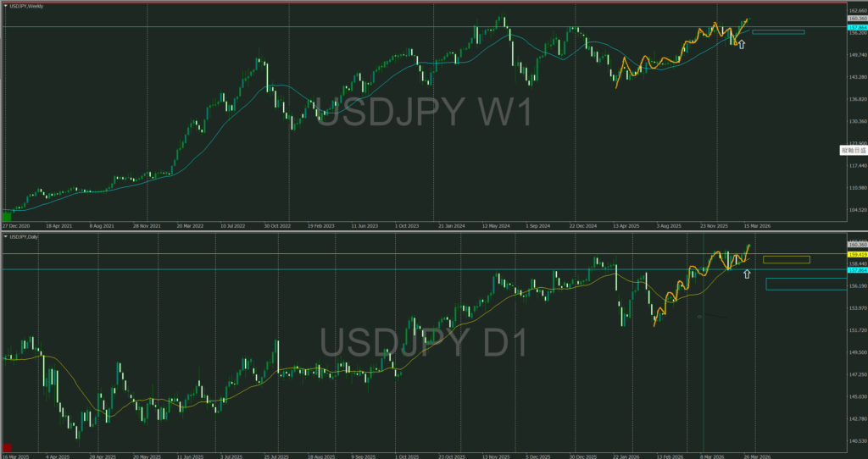
Task: Click the 縦軸目盛 tooltip label
Action: point(853,150)
